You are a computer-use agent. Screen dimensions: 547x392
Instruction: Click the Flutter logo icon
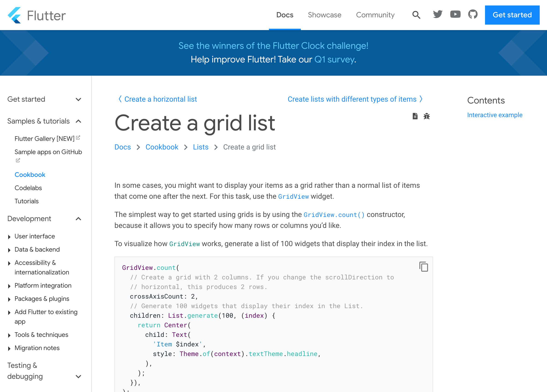coord(14,15)
